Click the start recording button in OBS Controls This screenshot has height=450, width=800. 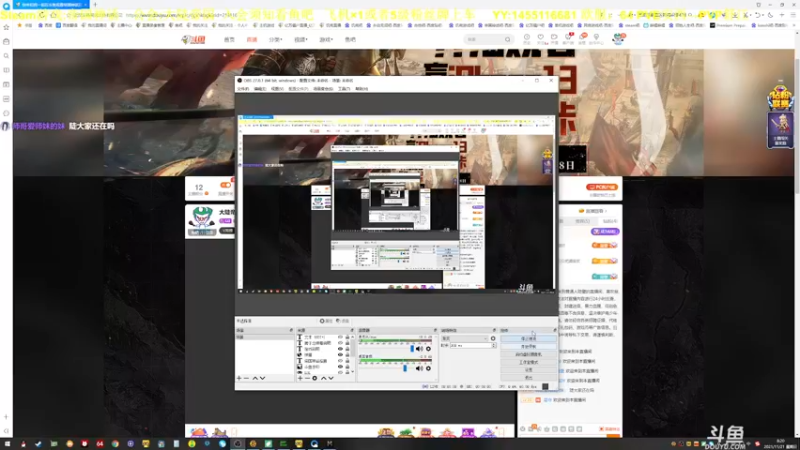pos(528,346)
